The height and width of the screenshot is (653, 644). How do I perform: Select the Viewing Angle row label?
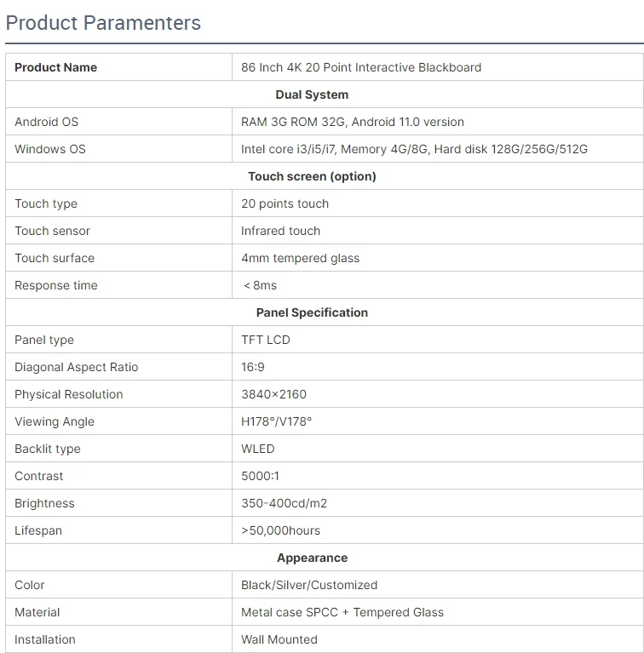55,421
